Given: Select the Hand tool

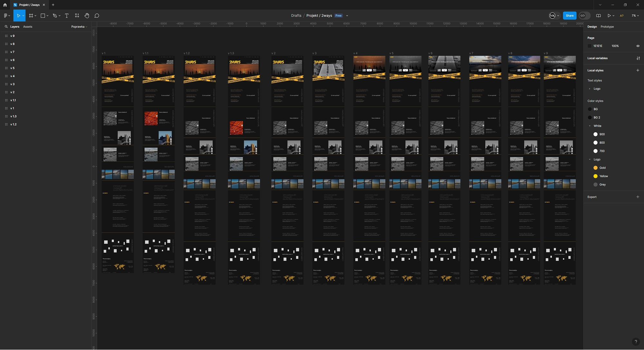Looking at the screenshot, I should [87, 15].
